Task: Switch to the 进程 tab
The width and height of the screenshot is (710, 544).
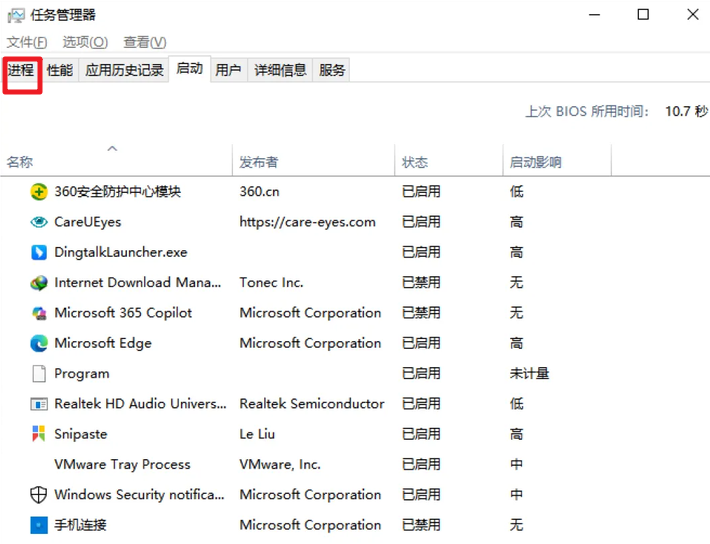Action: pyautogui.click(x=21, y=70)
